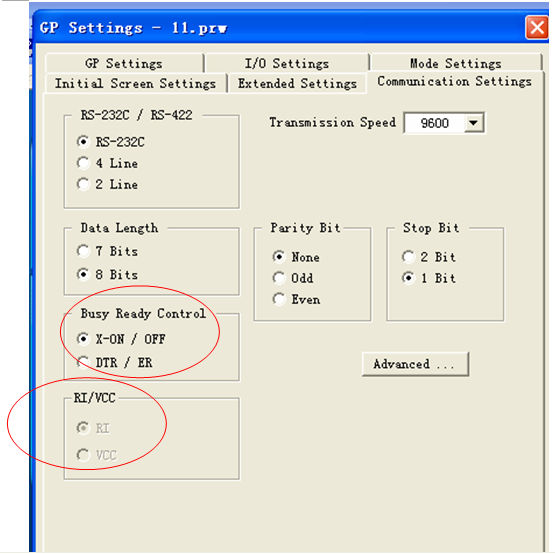Click the 9600 transmission speed field
This screenshot has height=554, width=555.
(435, 123)
